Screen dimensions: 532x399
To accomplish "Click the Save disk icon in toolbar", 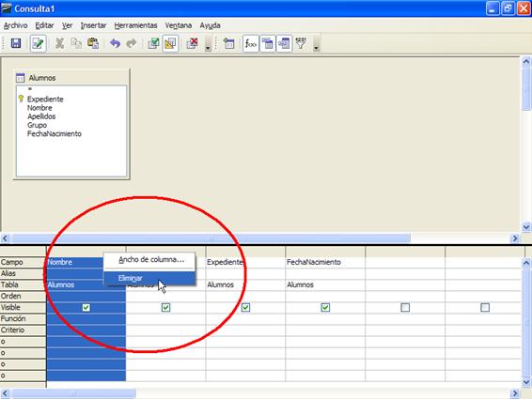I will coord(16,43).
